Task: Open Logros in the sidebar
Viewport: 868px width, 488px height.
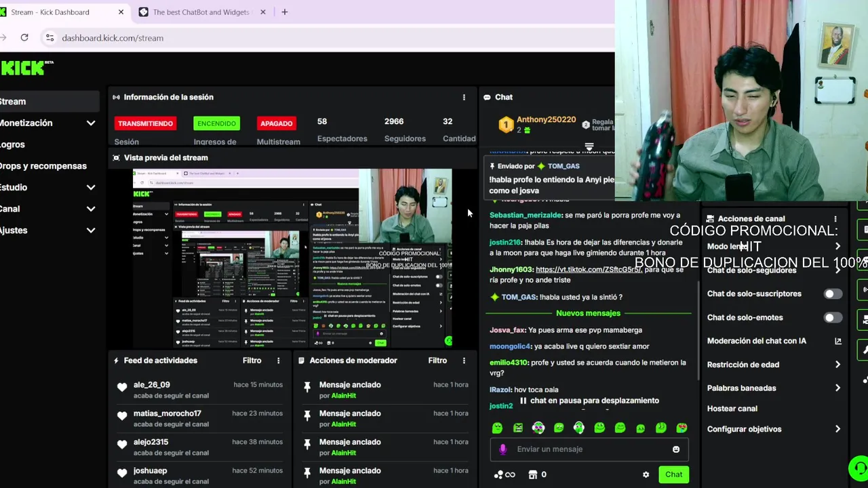Action: coord(12,144)
